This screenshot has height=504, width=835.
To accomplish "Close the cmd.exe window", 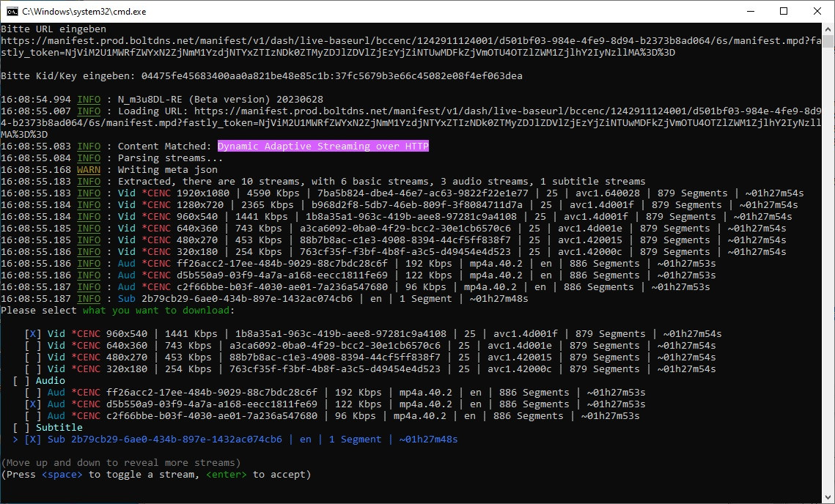I will (817, 11).
